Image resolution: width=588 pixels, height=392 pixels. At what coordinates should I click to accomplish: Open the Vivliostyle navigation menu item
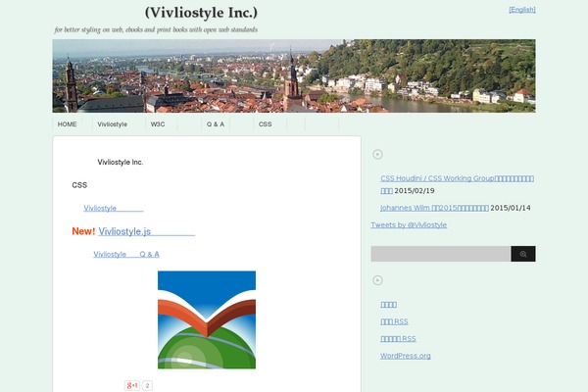click(x=112, y=124)
